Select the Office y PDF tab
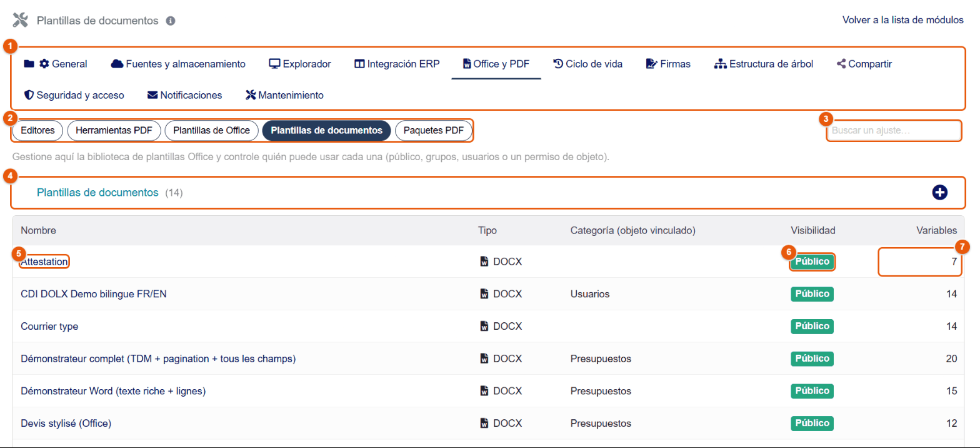Viewport: 980px width, 448px height. tap(496, 63)
